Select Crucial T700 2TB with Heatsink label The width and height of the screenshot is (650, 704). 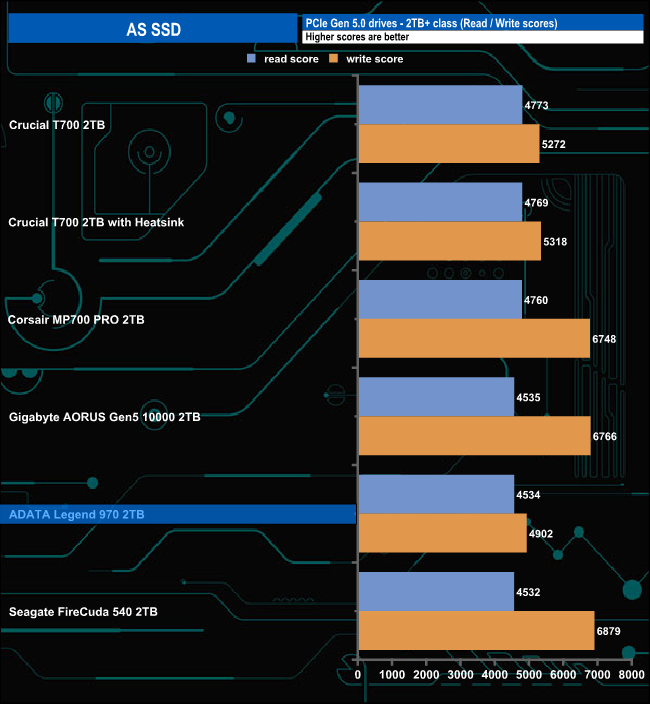pos(96,222)
